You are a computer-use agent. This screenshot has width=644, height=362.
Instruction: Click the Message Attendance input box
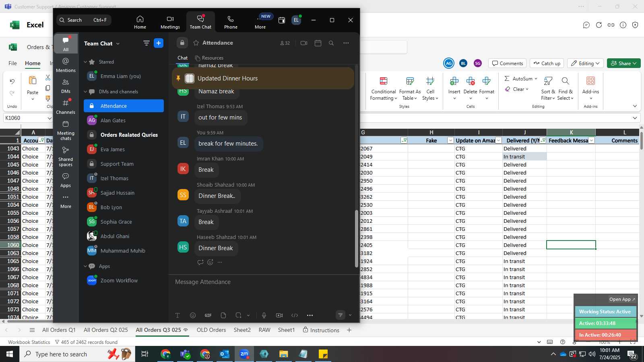coord(264,282)
